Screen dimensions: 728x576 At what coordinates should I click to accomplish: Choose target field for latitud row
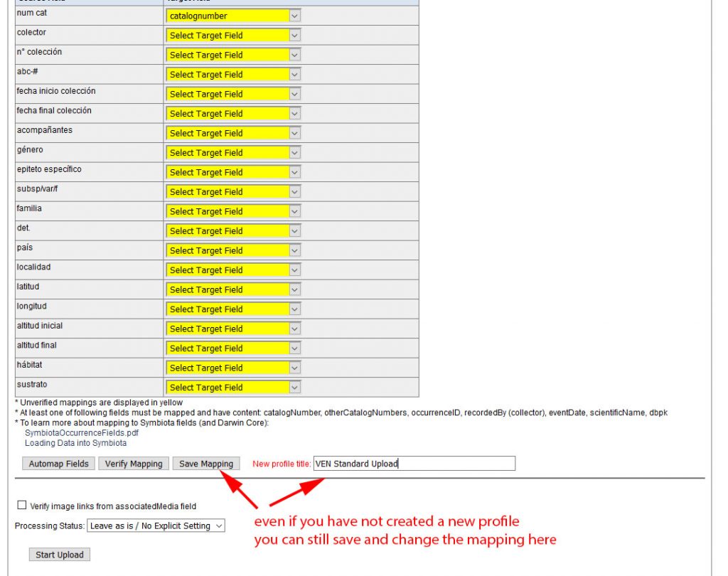pos(233,289)
